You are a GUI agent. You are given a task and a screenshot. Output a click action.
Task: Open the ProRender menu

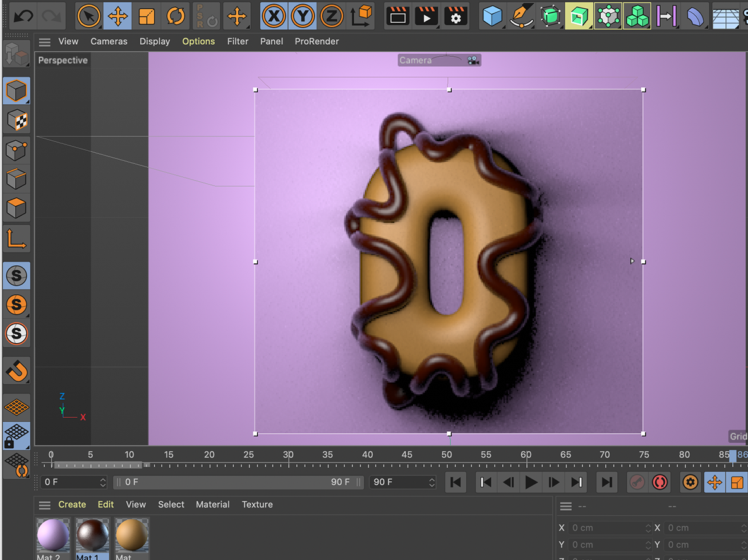click(x=317, y=42)
